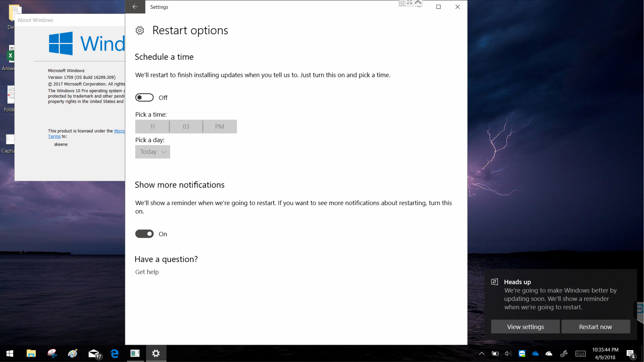The image size is (644, 362).
Task: Click the gear icon beside Restart options
Action: pos(140,31)
